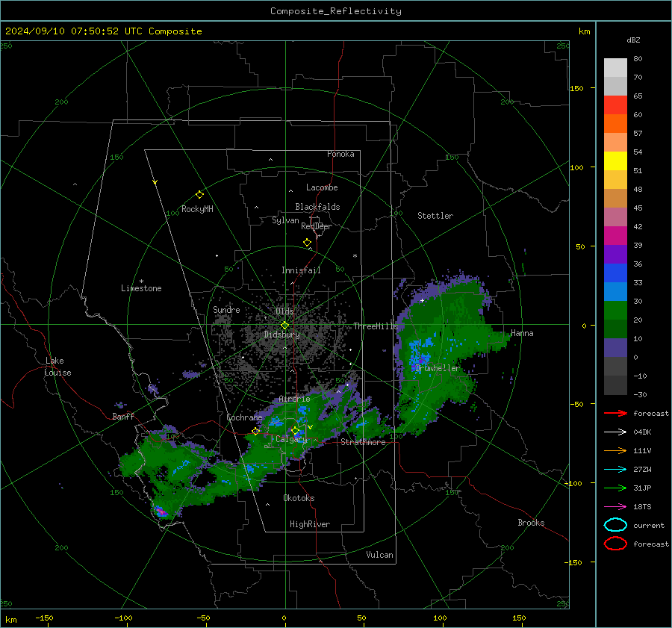The height and width of the screenshot is (628, 672).
Task: Pick the red 60-65 dBZ swatch
Action: (x=615, y=105)
